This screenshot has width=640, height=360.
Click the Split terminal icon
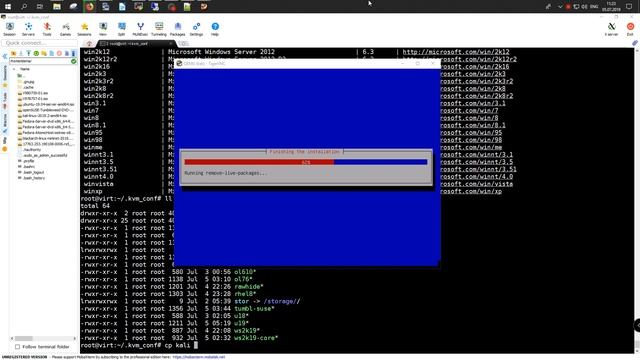tap(122, 29)
